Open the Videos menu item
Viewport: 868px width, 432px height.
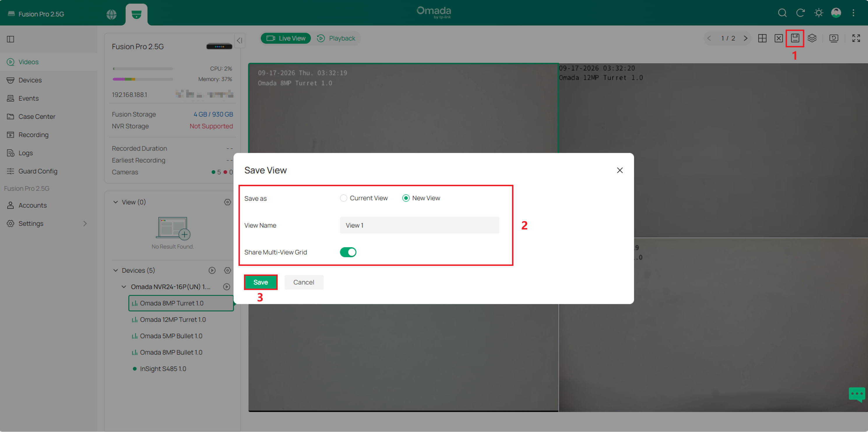[49, 62]
